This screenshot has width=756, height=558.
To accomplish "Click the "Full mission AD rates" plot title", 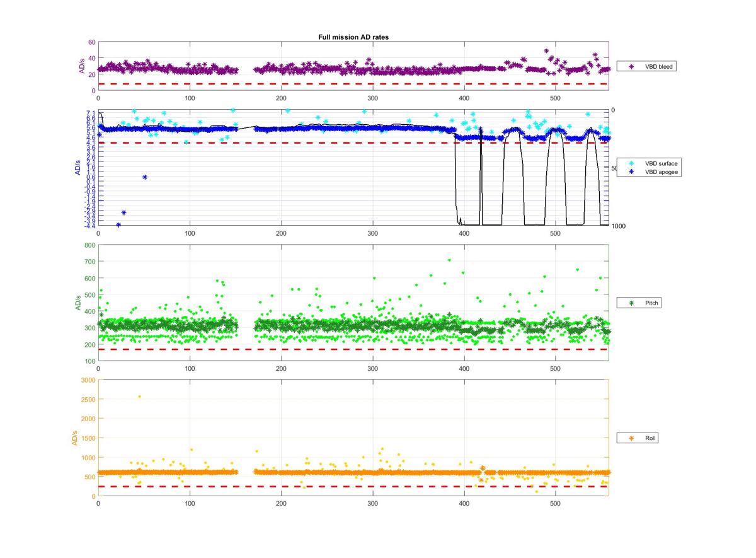I will [x=353, y=37].
